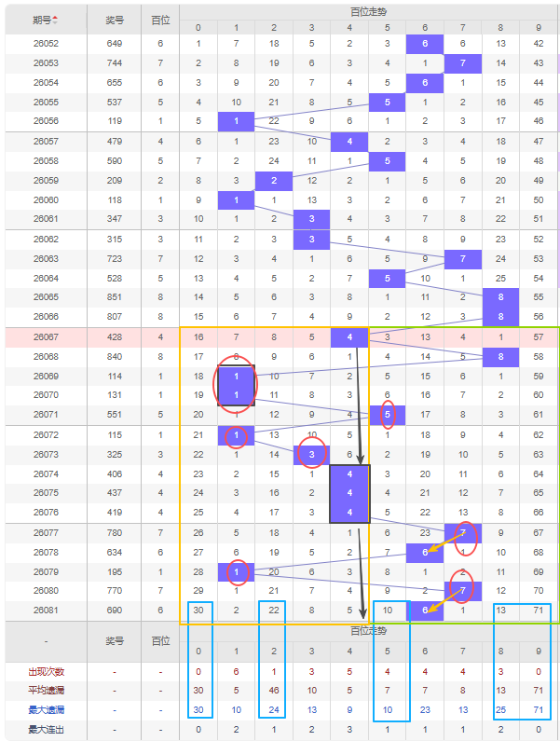Viewport: 560px width, 741px height.
Task: Select the highlighted 6 in row 26052
Action: pos(425,44)
